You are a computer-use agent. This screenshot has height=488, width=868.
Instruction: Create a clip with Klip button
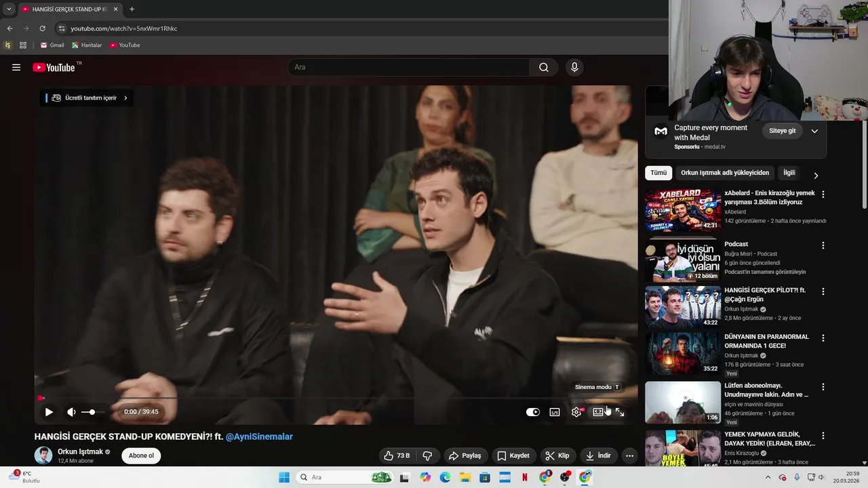(557, 455)
